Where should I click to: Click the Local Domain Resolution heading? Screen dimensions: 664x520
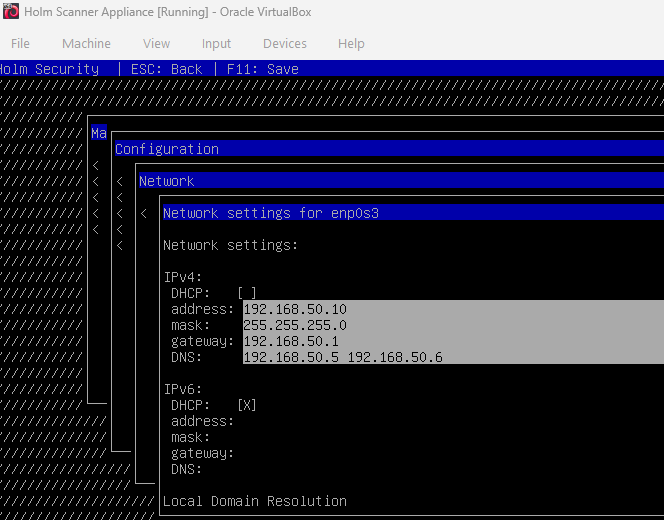(x=255, y=501)
